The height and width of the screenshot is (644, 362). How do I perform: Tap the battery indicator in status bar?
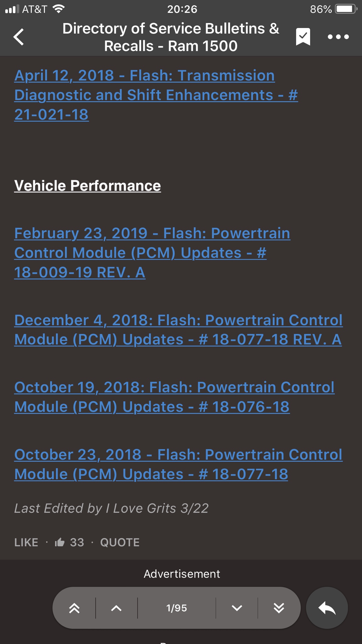pyautogui.click(x=346, y=9)
